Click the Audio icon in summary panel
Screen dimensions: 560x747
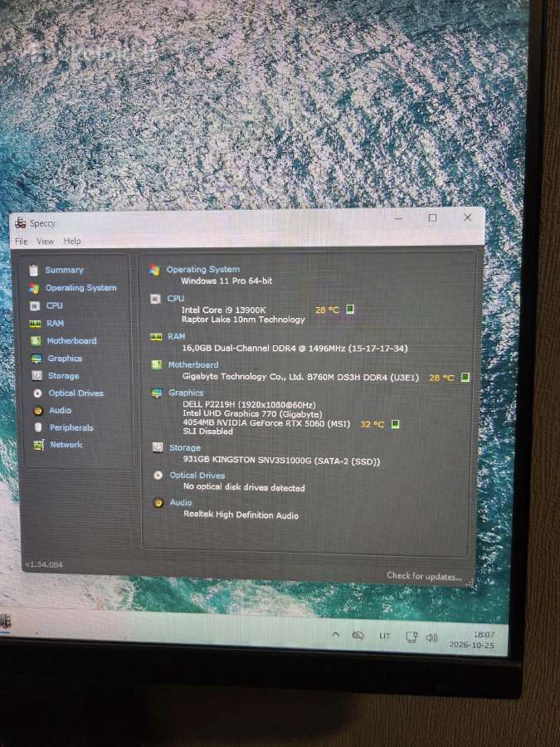click(158, 503)
